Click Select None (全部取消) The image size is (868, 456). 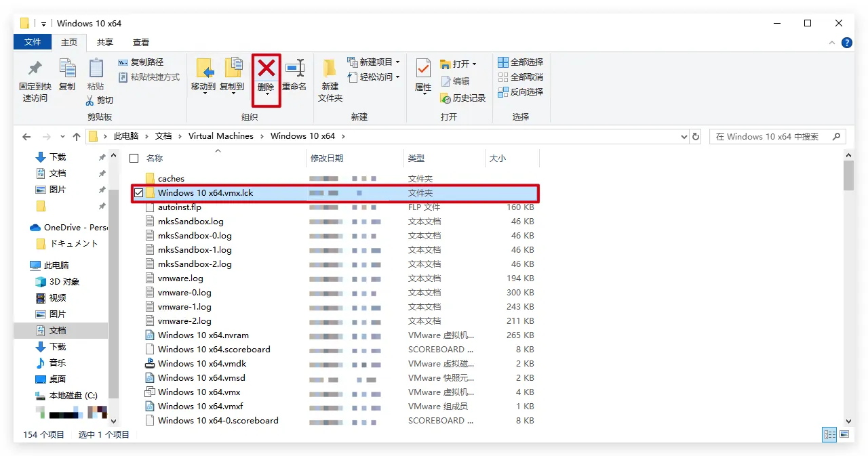pyautogui.click(x=521, y=77)
